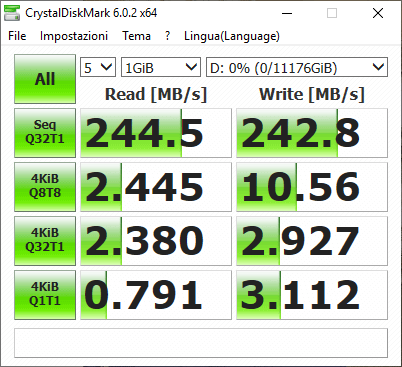The image size is (402, 367).
Task: Open the Lingua(Language) menu
Action: (x=232, y=36)
